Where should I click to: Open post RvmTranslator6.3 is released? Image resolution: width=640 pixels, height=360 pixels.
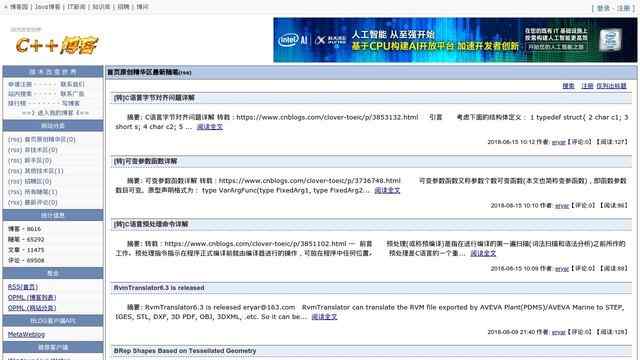(159, 288)
